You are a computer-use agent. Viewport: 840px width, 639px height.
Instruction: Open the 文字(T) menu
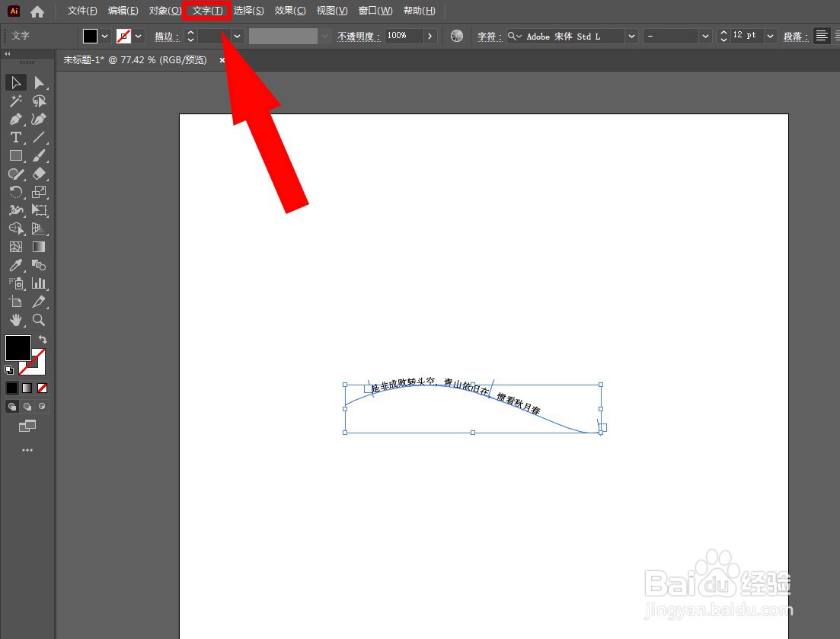[207, 11]
